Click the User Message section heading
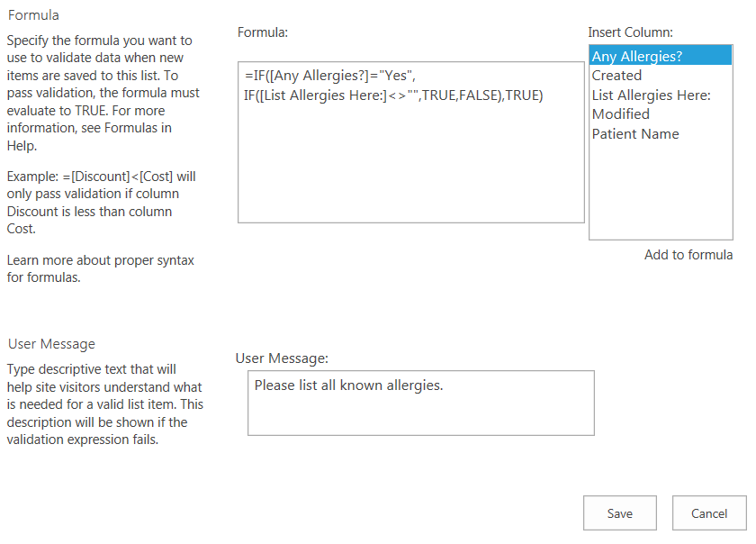The image size is (756, 544). coord(51,344)
